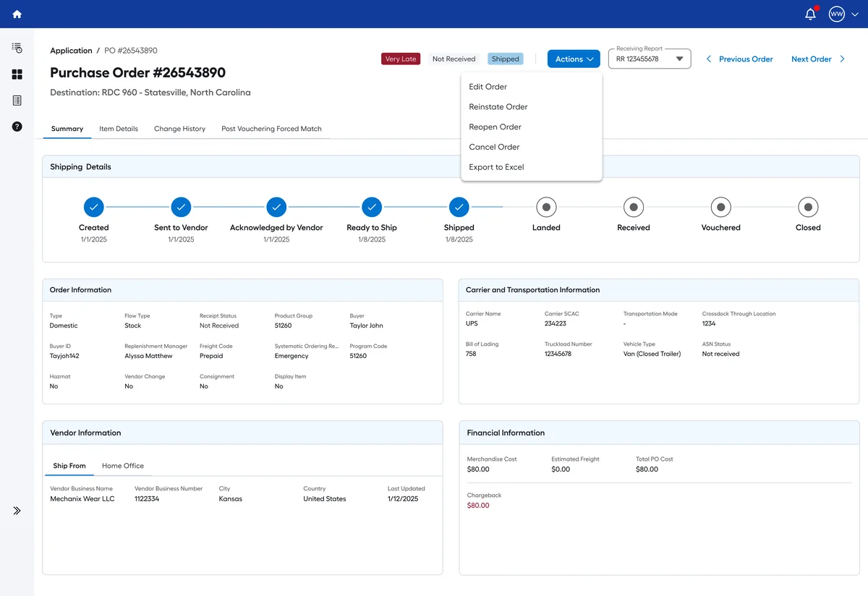
Task: Click the red Chargeback amount $80.00
Action: point(478,506)
